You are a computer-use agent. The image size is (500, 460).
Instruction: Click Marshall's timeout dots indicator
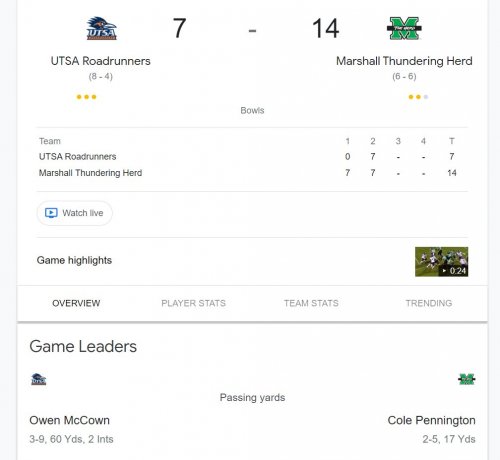click(x=418, y=97)
